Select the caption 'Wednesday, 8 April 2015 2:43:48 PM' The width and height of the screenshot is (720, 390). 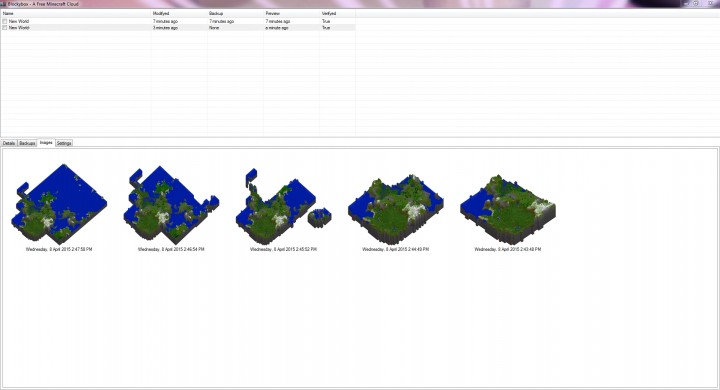tap(508, 249)
